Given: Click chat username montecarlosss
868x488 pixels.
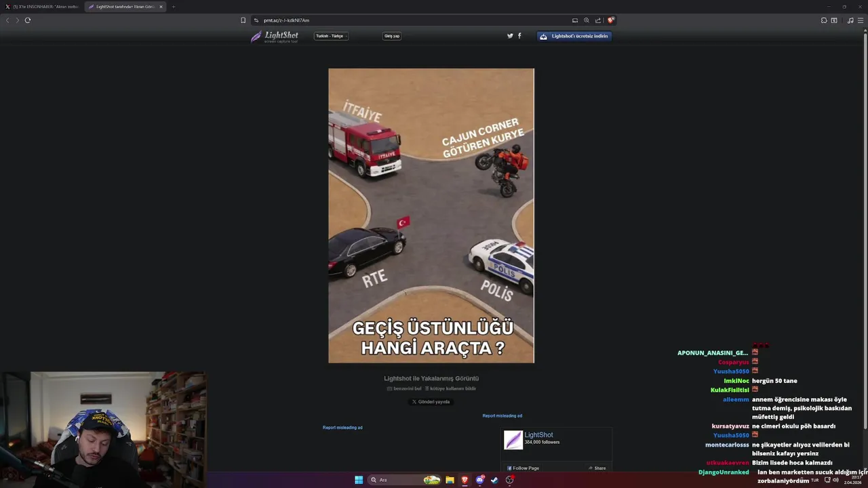Looking at the screenshot, I should click(x=727, y=445).
